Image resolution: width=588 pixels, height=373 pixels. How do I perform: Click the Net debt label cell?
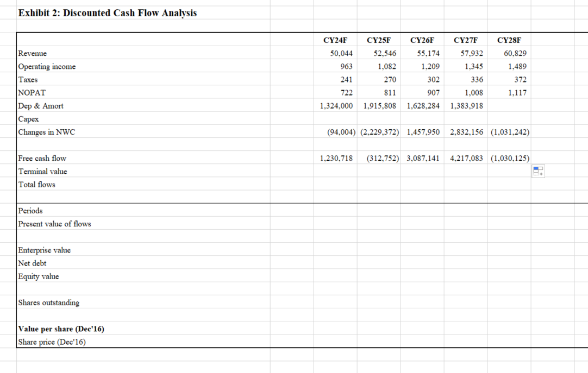coord(31,263)
